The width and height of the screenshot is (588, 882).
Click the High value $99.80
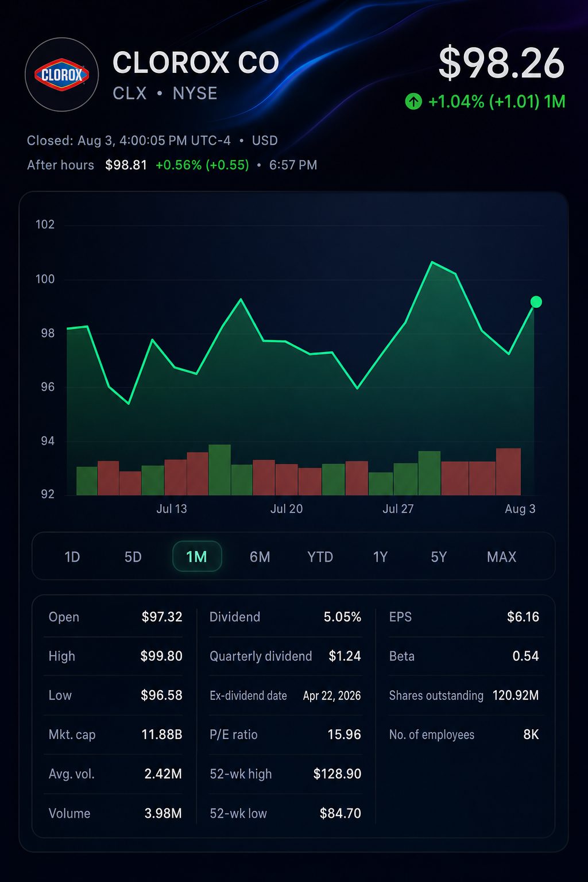pos(161,656)
